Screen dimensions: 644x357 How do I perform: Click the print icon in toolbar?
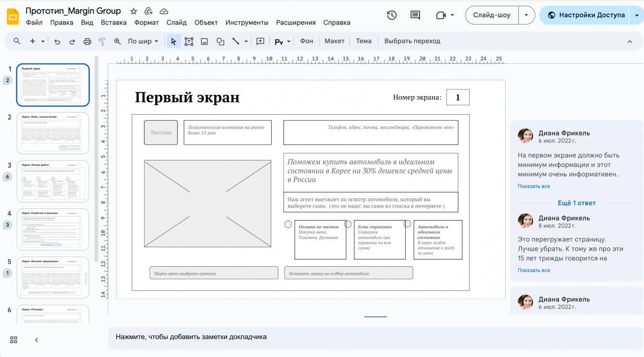tap(87, 41)
